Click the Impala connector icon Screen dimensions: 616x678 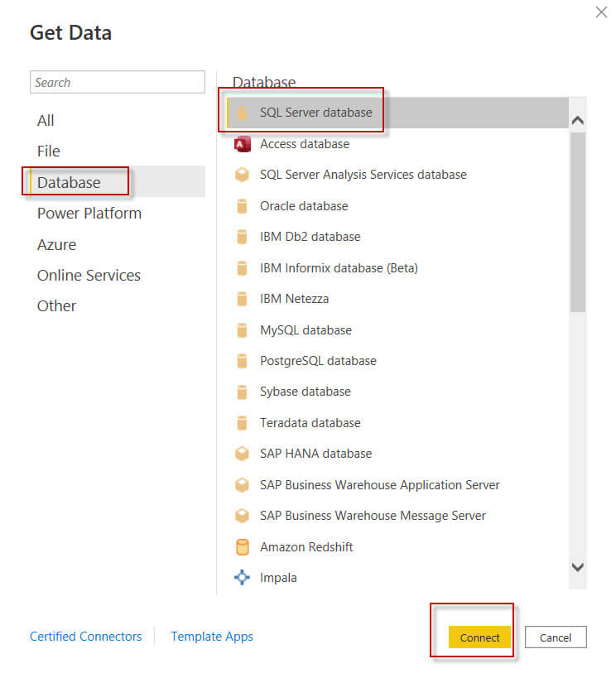[x=243, y=578]
